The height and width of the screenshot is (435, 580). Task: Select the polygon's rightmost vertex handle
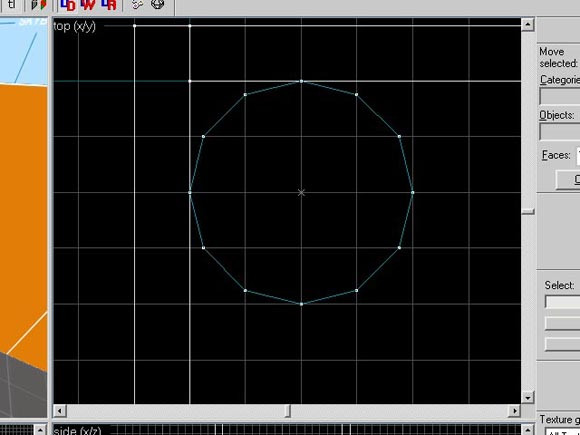coord(413,192)
